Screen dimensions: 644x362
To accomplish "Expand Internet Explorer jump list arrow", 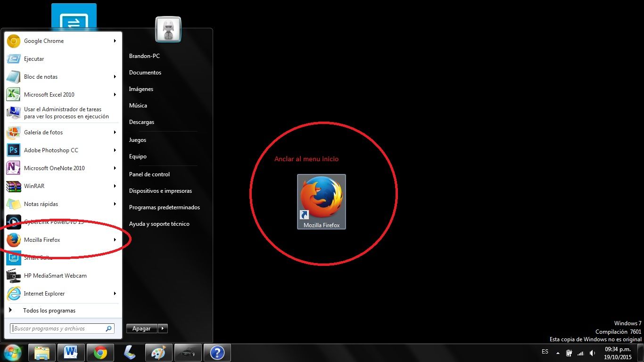I will point(115,294).
